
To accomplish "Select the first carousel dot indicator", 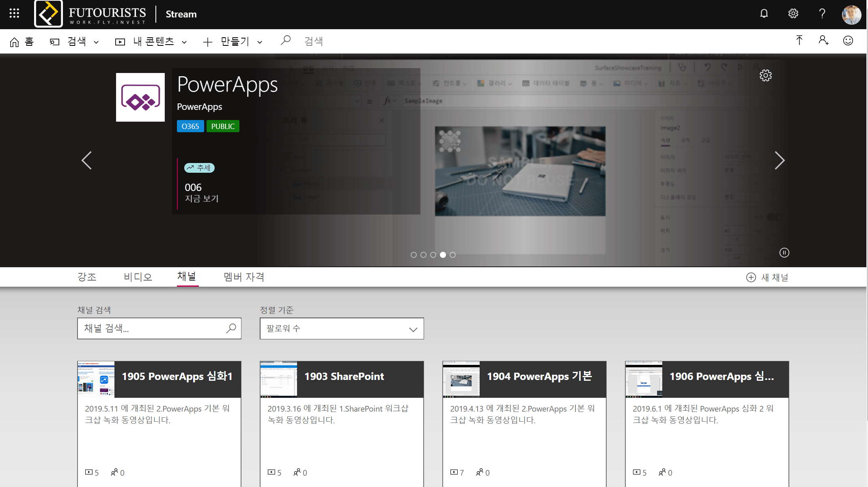I will tap(414, 255).
